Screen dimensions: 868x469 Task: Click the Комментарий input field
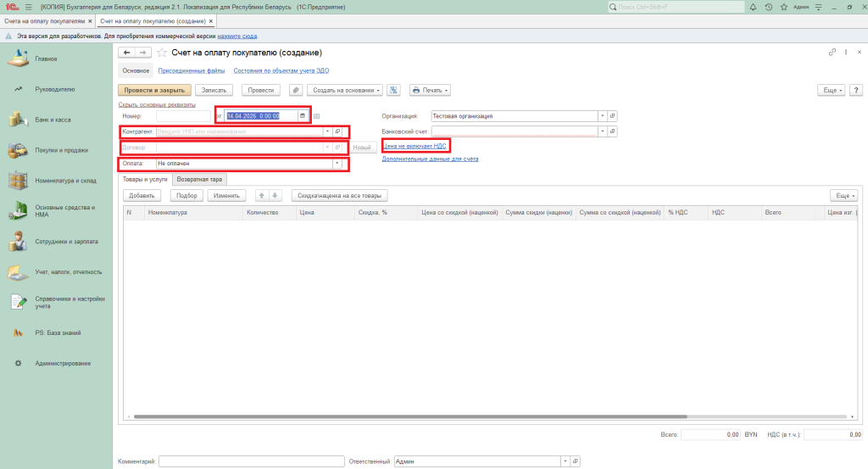tap(250, 461)
